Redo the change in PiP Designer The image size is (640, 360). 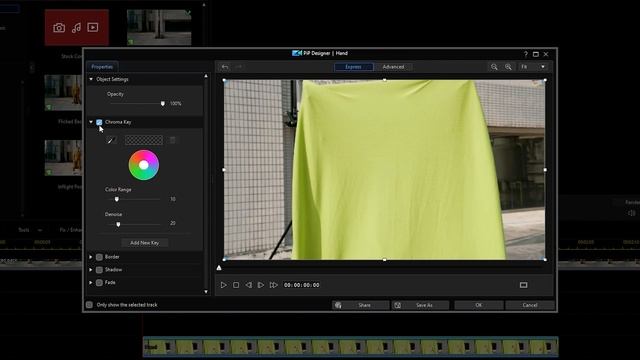[239, 67]
